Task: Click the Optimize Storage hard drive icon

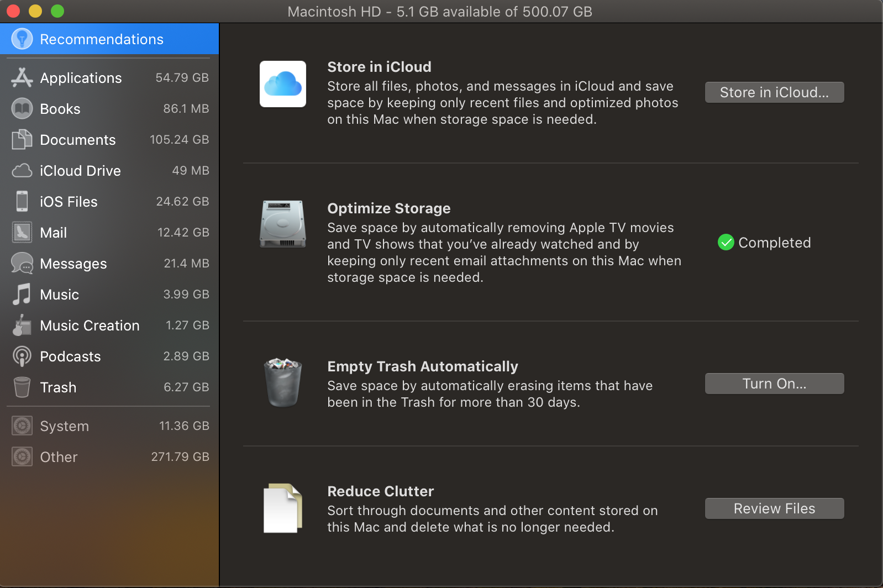Action: [283, 224]
